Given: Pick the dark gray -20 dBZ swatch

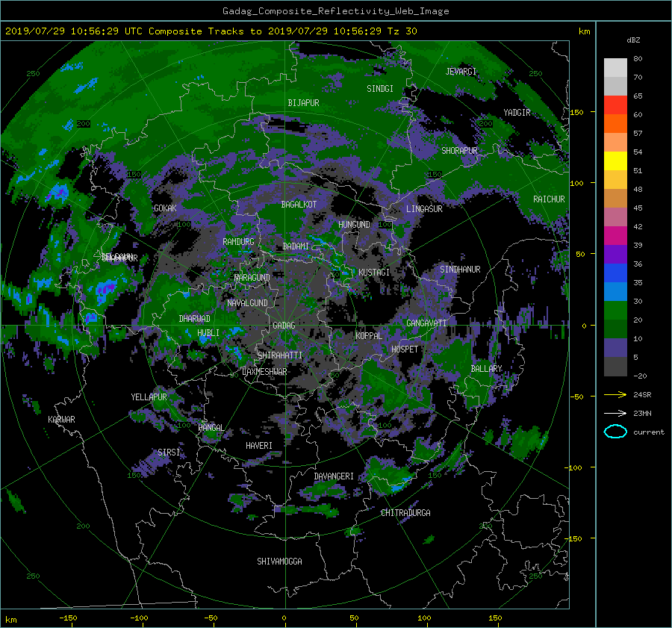Looking at the screenshot, I should click(x=615, y=367).
